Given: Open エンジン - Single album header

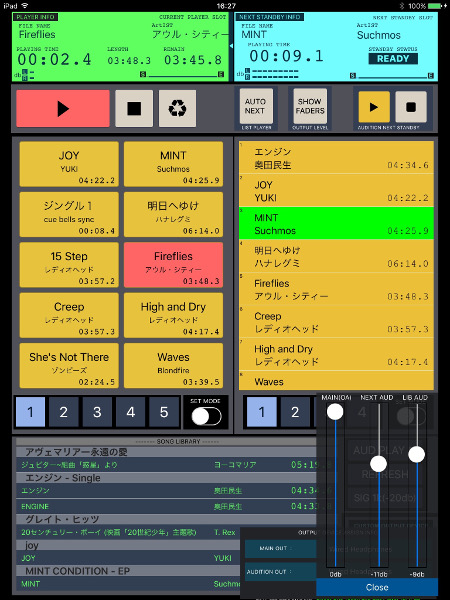Looking at the screenshot, I should [166, 478].
